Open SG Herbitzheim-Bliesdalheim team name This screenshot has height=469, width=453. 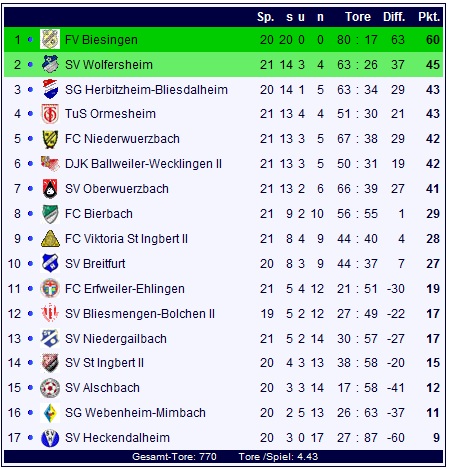click(146, 90)
